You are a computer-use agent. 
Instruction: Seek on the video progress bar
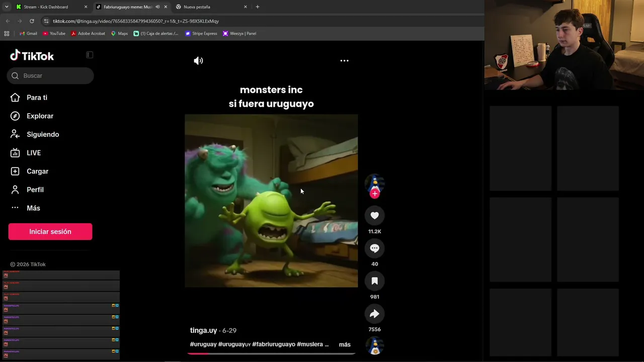[x=271, y=353]
